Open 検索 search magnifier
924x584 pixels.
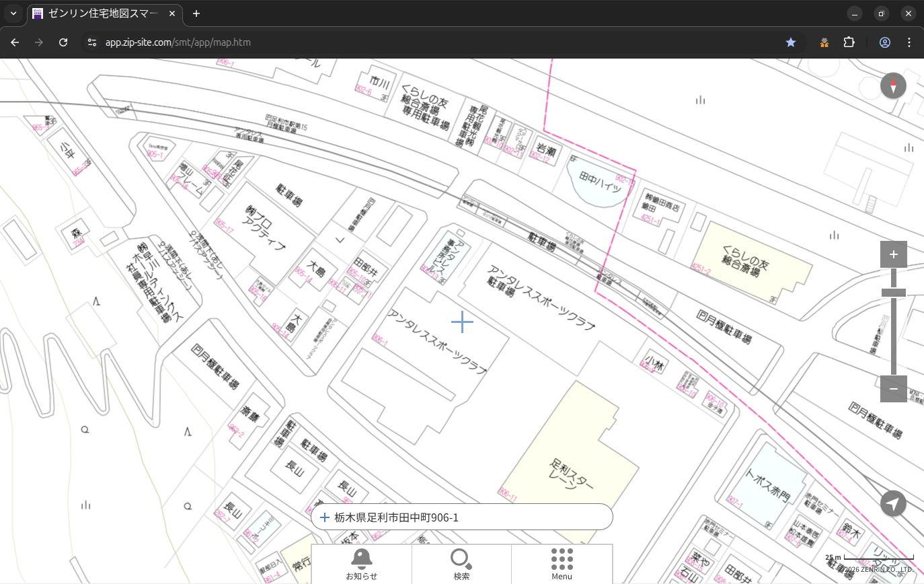coord(461,564)
